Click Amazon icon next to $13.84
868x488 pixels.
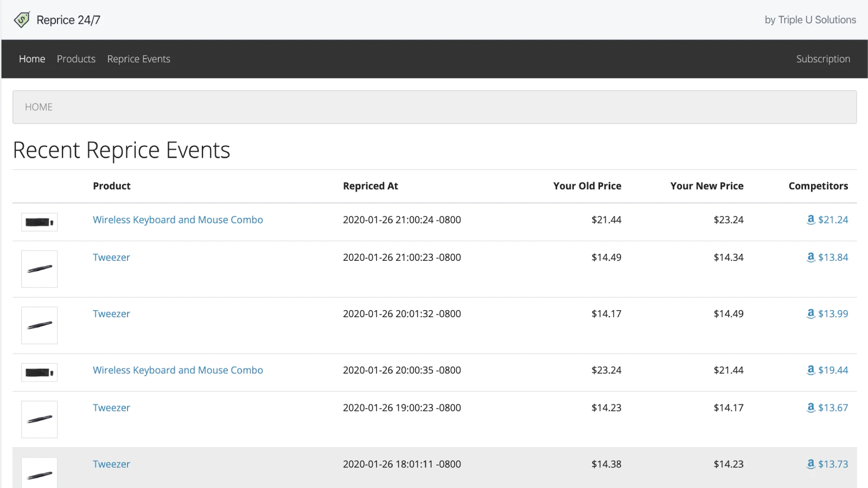pyautogui.click(x=810, y=258)
